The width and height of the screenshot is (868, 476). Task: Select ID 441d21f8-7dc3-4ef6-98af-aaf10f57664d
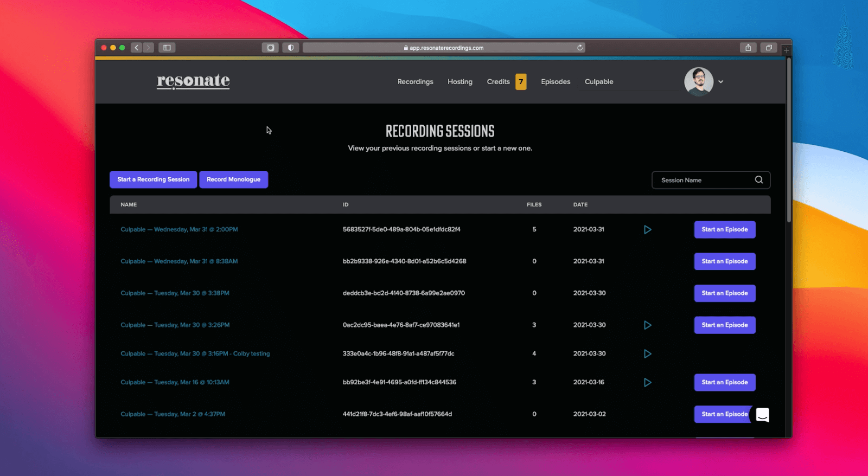pyautogui.click(x=397, y=414)
